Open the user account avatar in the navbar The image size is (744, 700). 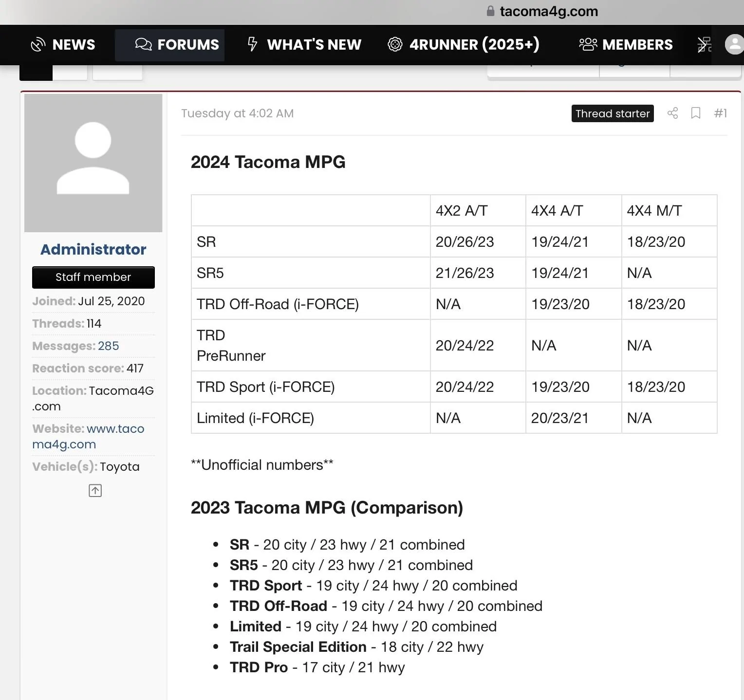tap(734, 44)
